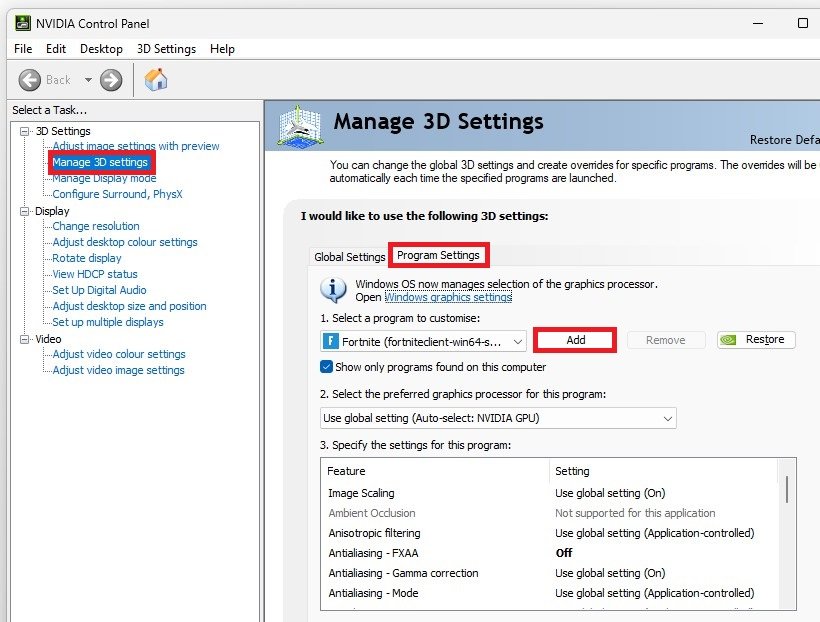This screenshot has height=622, width=820.
Task: Select the Antialiasing - Mode feature row
Action: pyautogui.click(x=551, y=593)
